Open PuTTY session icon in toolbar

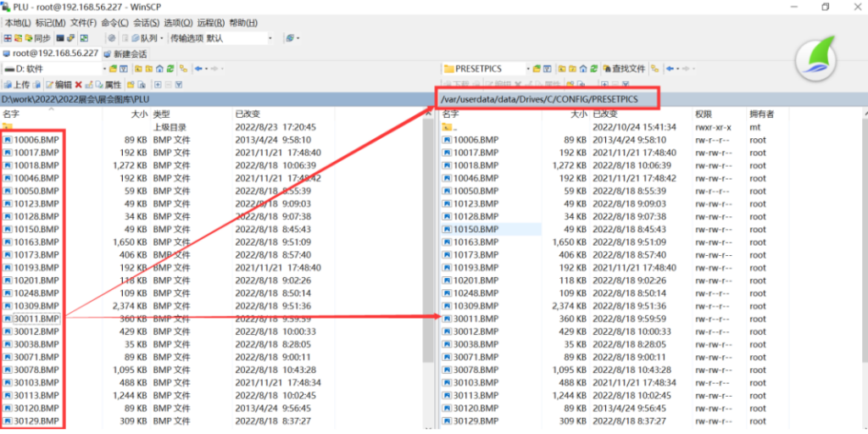click(70, 38)
